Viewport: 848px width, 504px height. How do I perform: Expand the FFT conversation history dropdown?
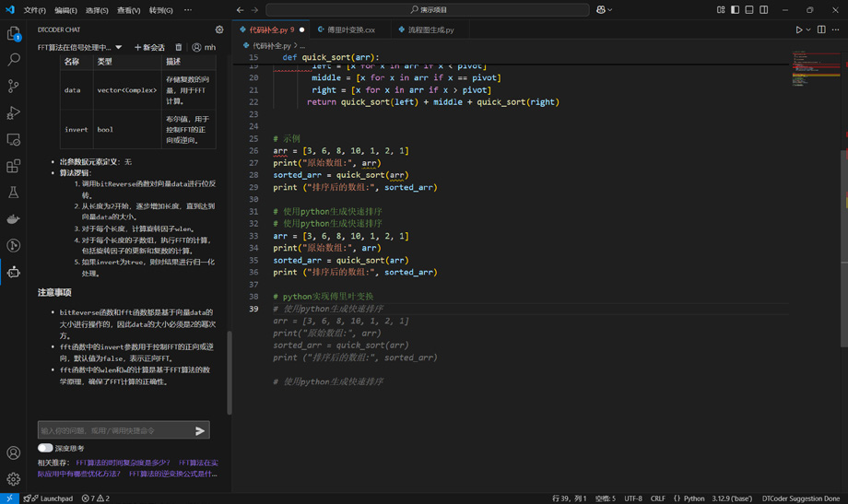[x=118, y=47]
